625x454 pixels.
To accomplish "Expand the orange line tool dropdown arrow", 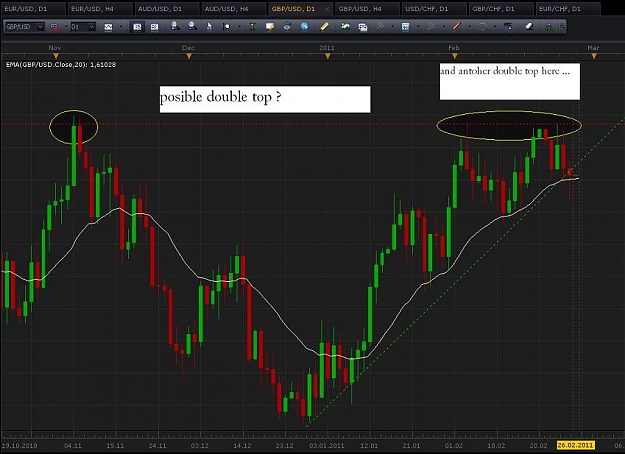I will pos(469,27).
